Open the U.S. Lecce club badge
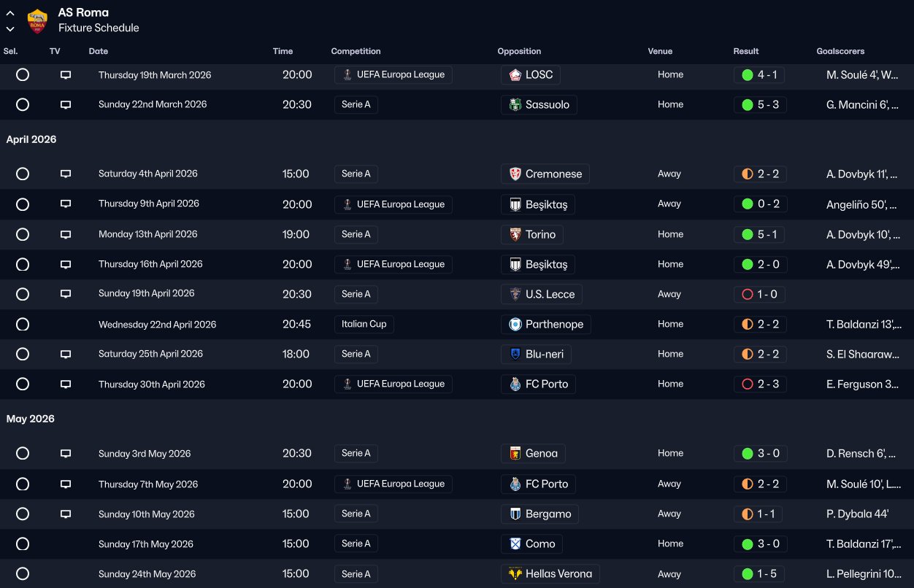 click(x=515, y=294)
